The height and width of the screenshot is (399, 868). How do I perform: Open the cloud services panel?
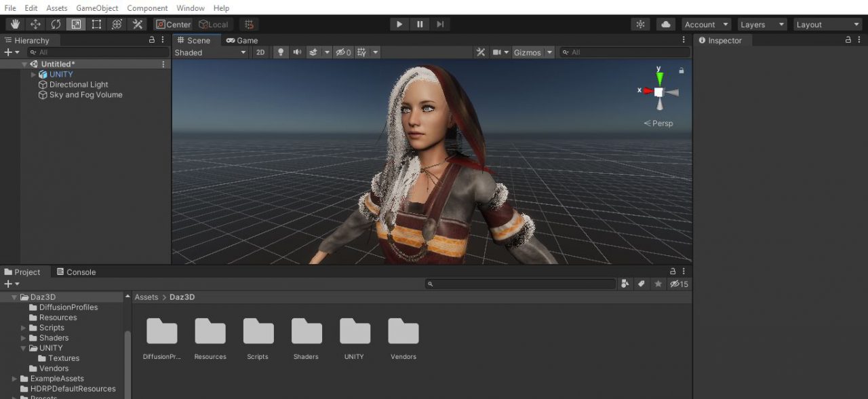(x=665, y=24)
